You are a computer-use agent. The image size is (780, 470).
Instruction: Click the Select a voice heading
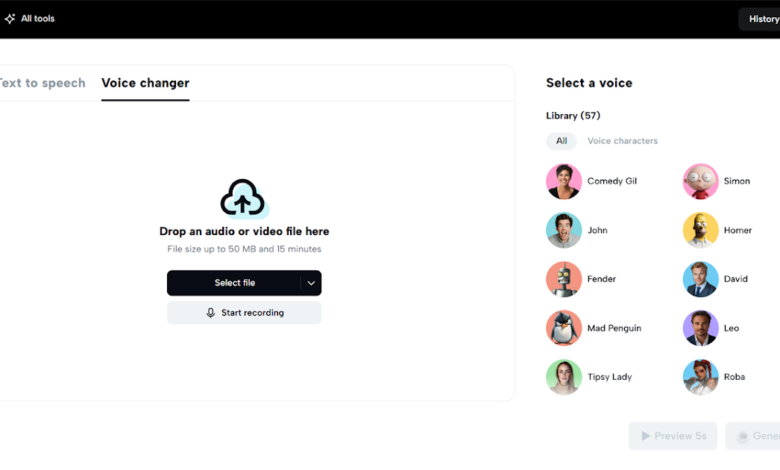click(589, 83)
